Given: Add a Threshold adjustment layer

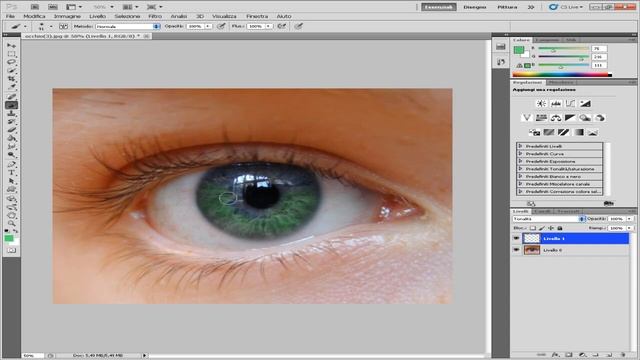Looking at the screenshot, I should coord(564,132).
